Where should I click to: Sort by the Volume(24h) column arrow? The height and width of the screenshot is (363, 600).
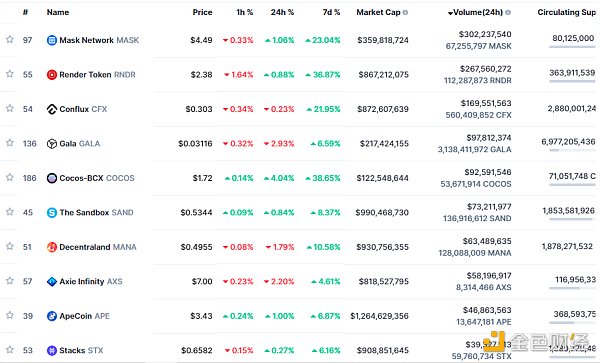point(450,13)
